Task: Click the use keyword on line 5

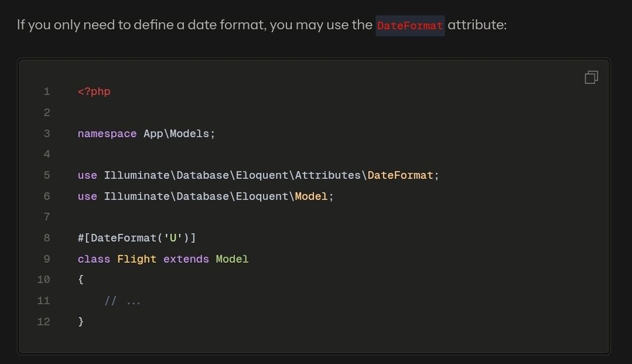Action: coord(87,175)
